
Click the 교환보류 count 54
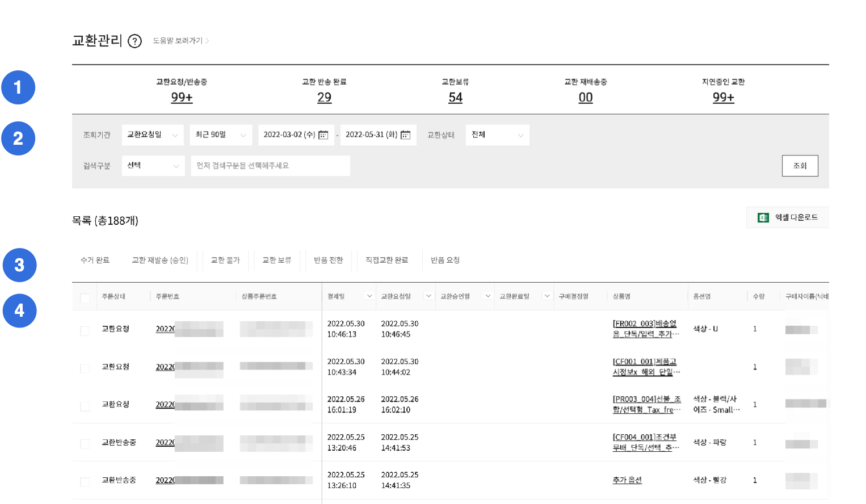coord(455,98)
